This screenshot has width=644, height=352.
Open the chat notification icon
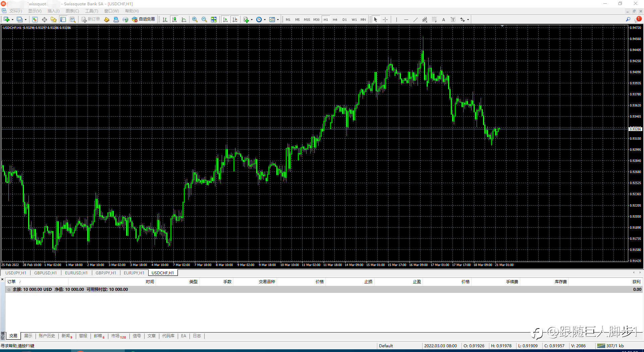coord(638,19)
